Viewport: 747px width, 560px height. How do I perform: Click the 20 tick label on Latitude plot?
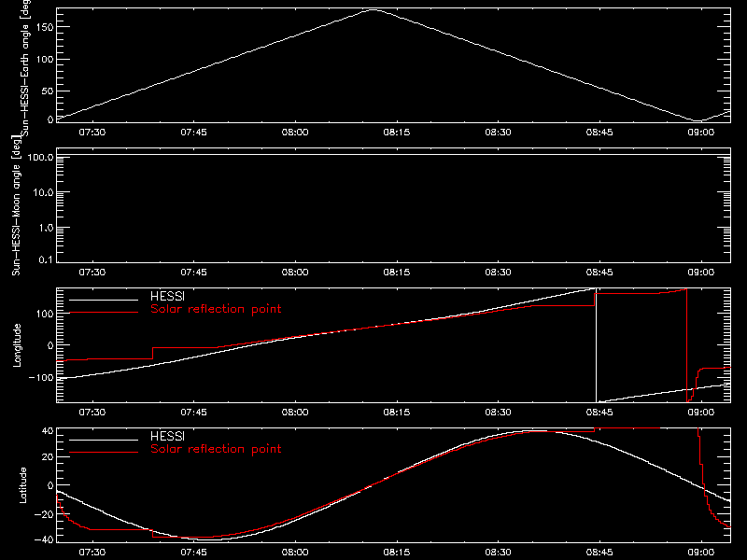pyautogui.click(x=48, y=457)
